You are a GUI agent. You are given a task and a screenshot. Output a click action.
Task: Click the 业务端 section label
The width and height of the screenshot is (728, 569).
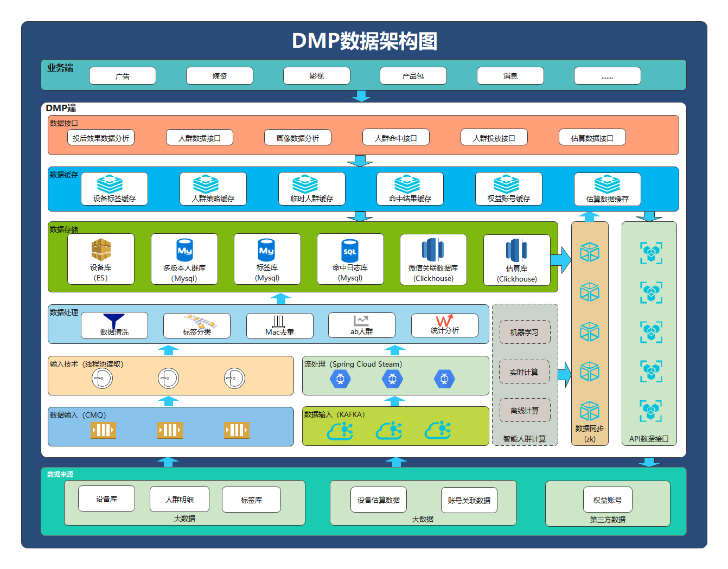60,68
